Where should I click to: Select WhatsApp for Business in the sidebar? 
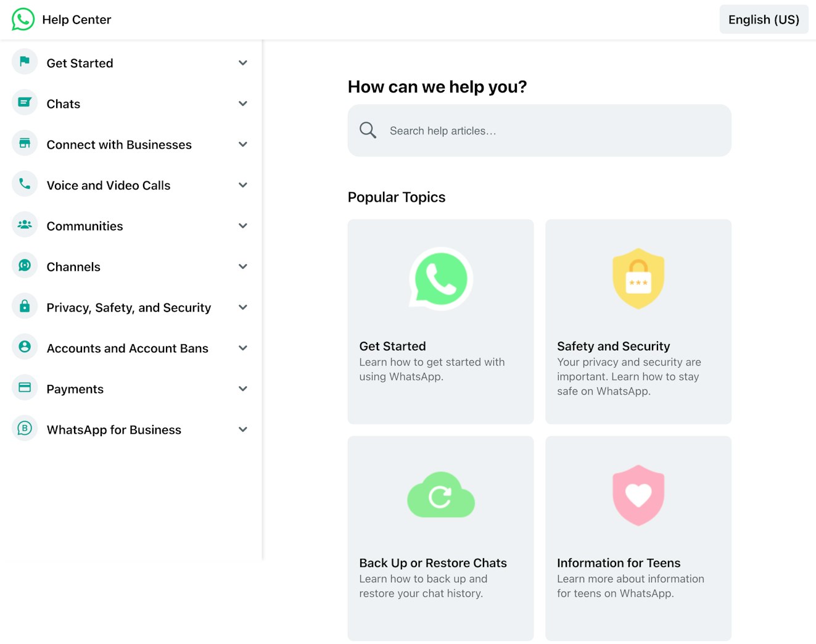tap(114, 430)
